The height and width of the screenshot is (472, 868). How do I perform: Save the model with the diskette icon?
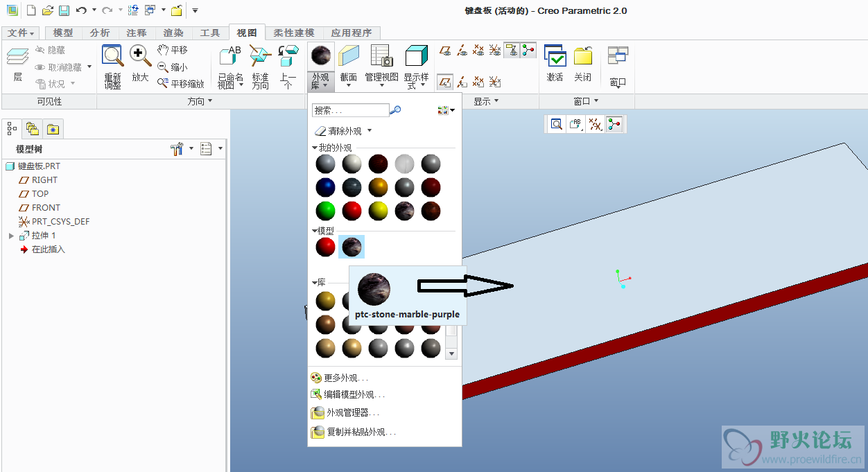(64, 10)
